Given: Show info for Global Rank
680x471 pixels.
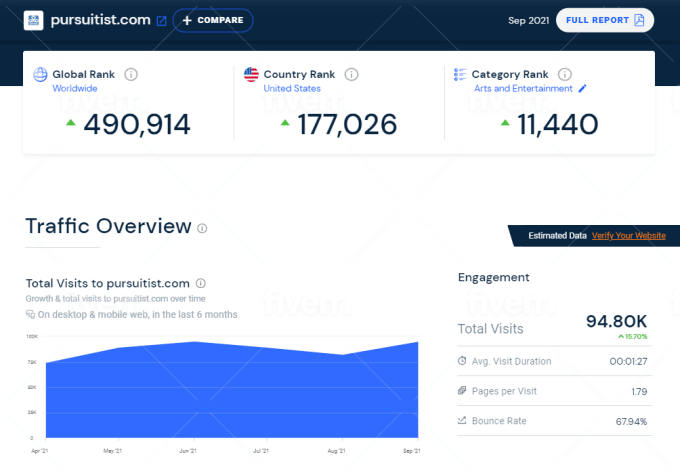Looking at the screenshot, I should (131, 75).
